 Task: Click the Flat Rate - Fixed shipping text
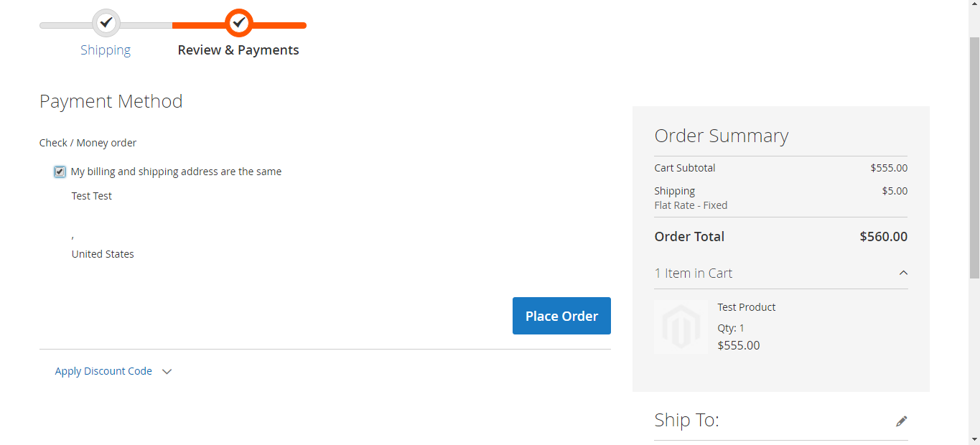click(x=690, y=205)
